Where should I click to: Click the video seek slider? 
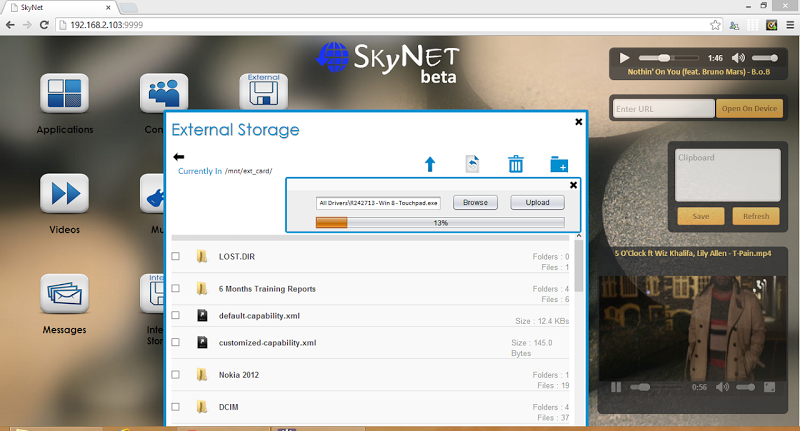pyautogui.click(x=657, y=387)
